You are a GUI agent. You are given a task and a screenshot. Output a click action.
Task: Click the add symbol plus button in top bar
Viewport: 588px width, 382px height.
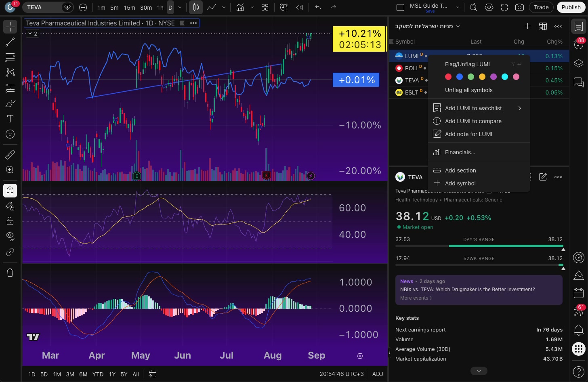point(83,7)
